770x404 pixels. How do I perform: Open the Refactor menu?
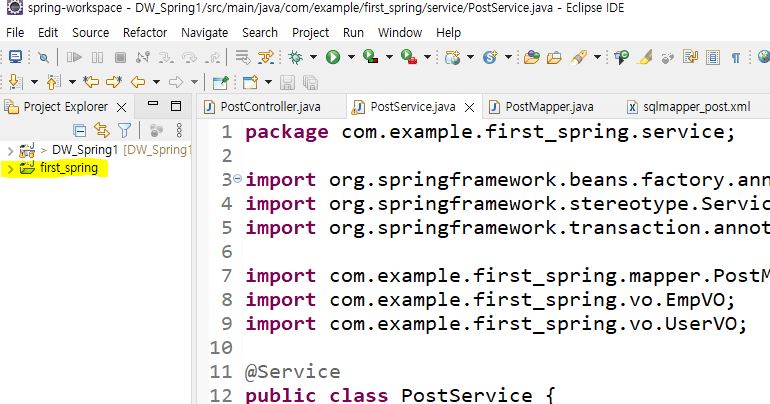[145, 33]
